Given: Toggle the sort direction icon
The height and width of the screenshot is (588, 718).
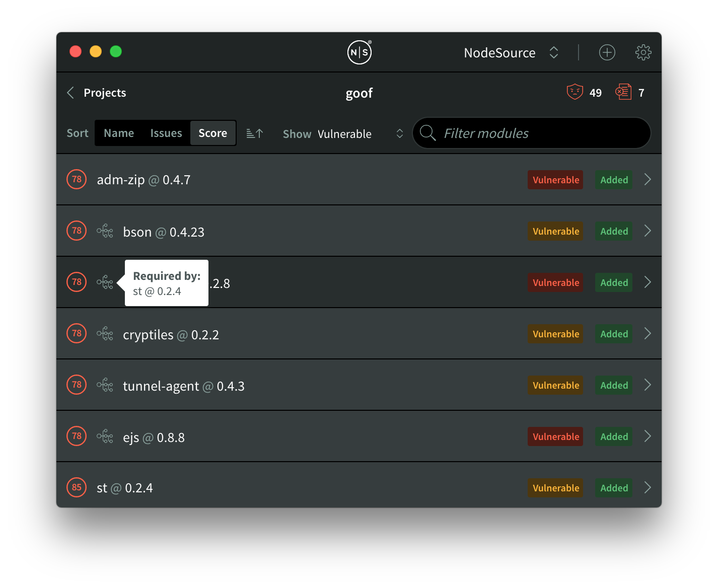Looking at the screenshot, I should (x=255, y=133).
